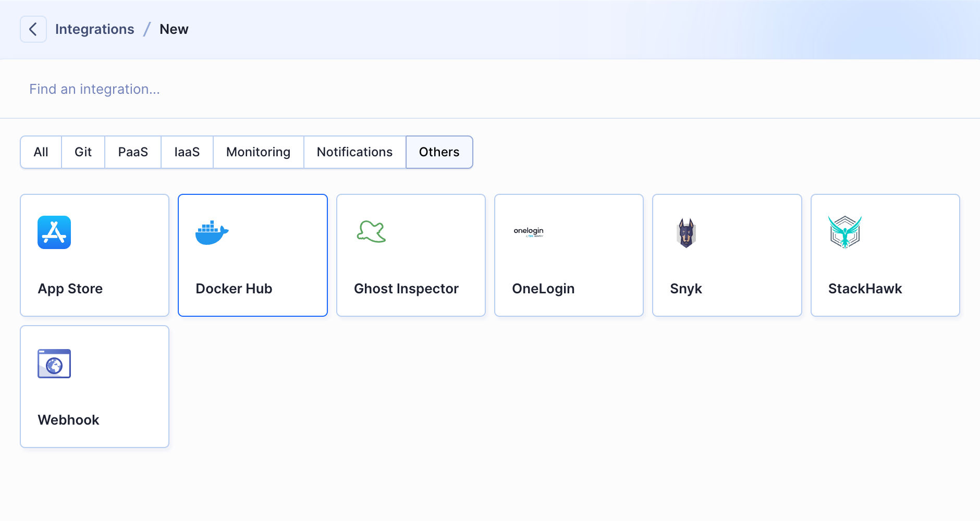
Task: Click the StackHawk hawk logo icon
Action: 845,232
